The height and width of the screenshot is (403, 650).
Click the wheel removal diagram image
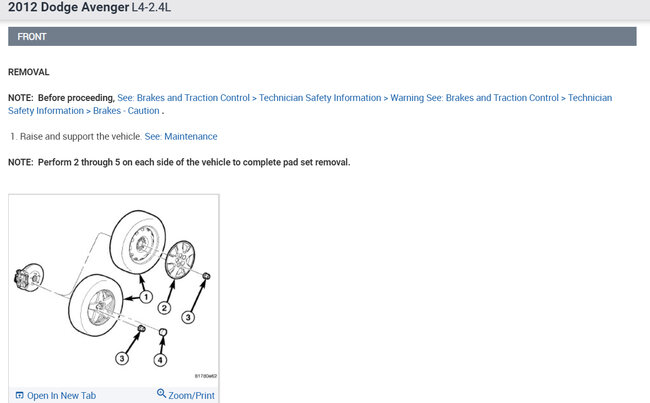114,289
